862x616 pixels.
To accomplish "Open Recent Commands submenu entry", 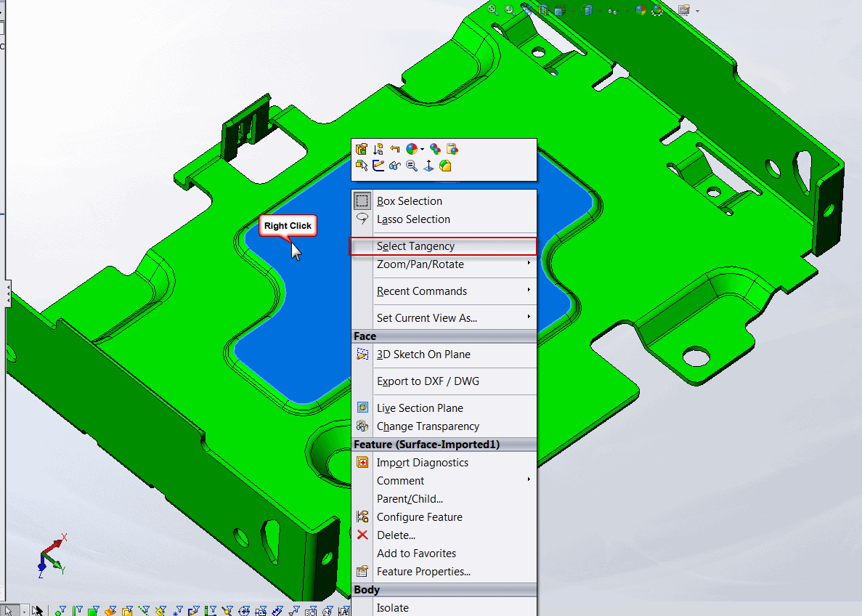I will [x=444, y=291].
